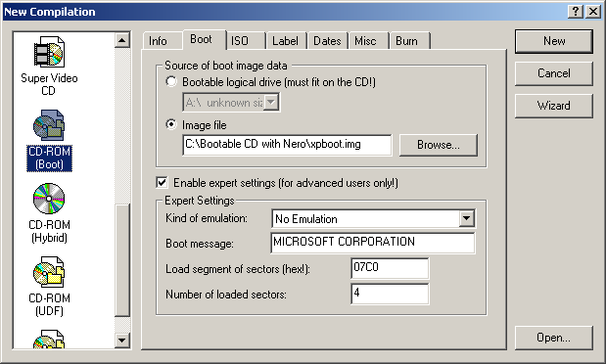This screenshot has height=364, width=606.
Task: Select the CD-ROM (UDF) compilation icon
Action: (49, 272)
